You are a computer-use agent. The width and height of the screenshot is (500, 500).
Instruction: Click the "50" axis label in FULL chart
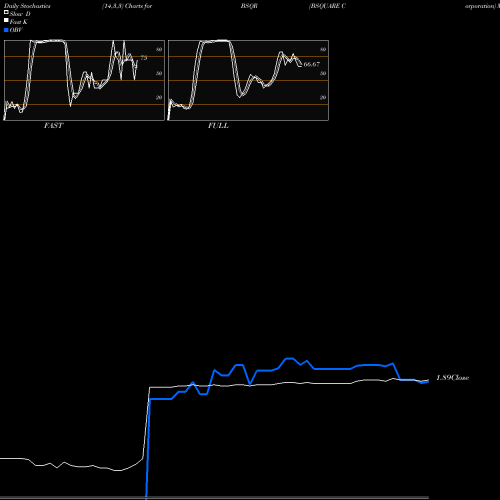pos(323,74)
